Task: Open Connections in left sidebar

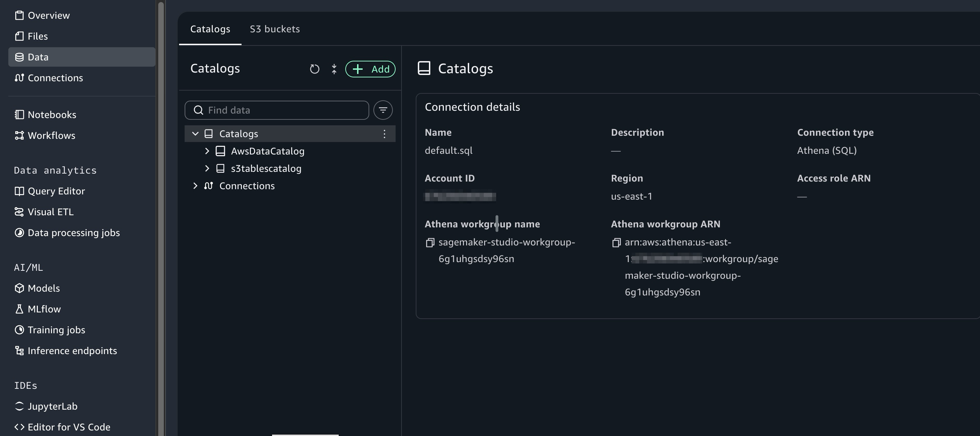Action: point(55,78)
